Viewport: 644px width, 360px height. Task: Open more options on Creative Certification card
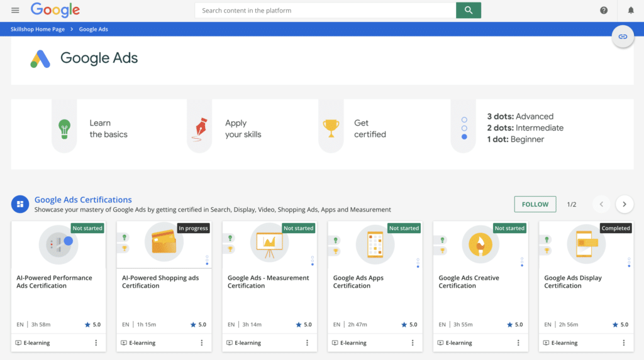[518, 343]
